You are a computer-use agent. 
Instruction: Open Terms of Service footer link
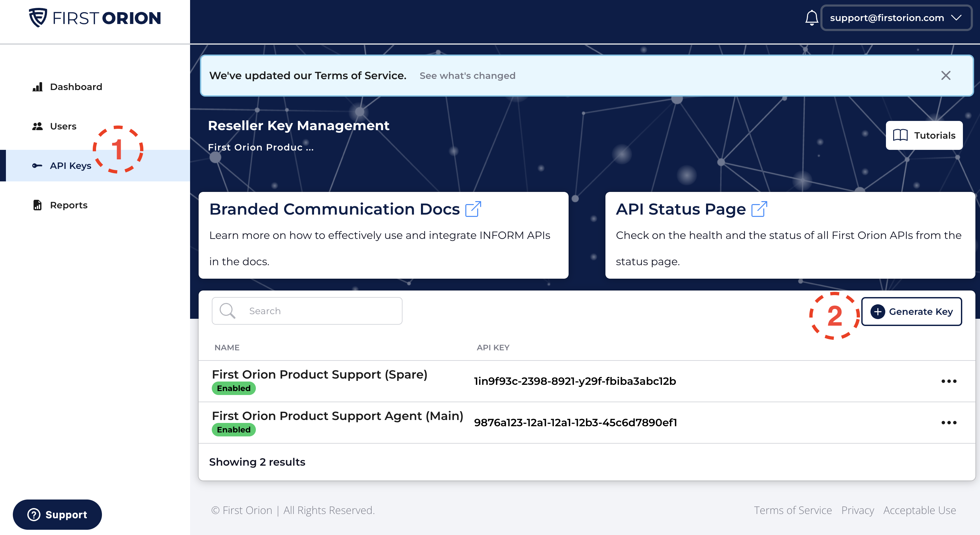tap(793, 510)
